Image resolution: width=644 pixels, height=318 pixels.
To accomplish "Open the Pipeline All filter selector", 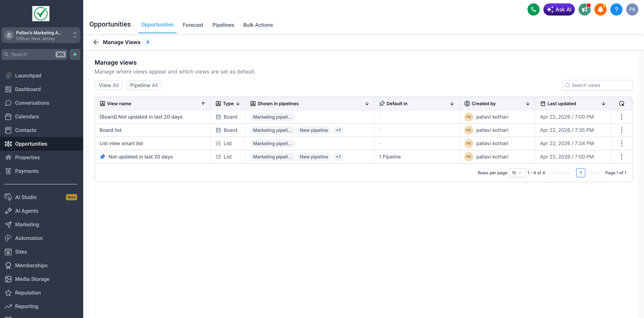I will [144, 85].
